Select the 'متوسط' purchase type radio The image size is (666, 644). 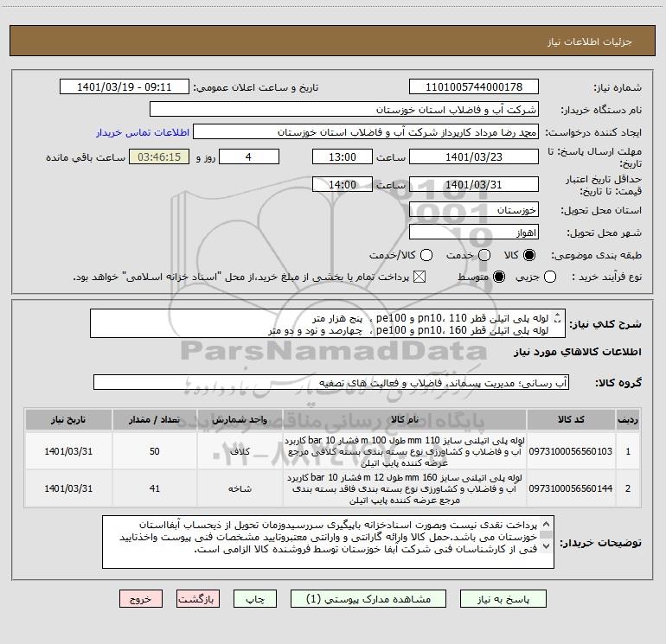499,277
